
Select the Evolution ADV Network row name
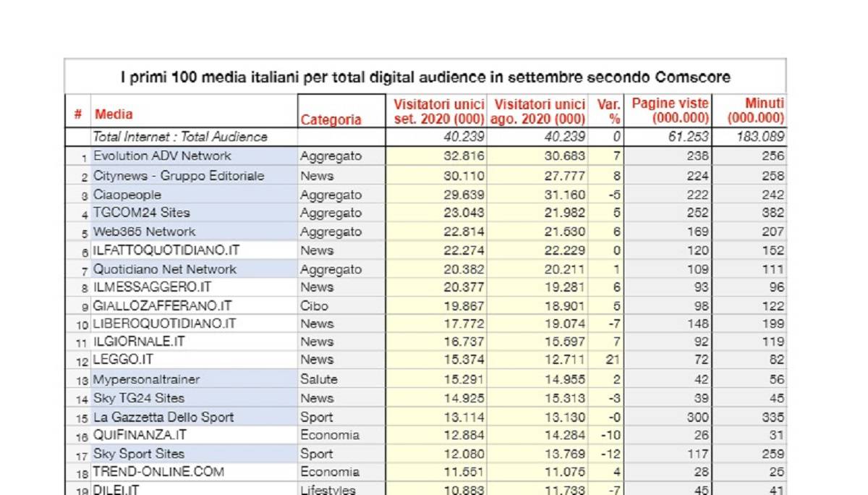coord(162,156)
